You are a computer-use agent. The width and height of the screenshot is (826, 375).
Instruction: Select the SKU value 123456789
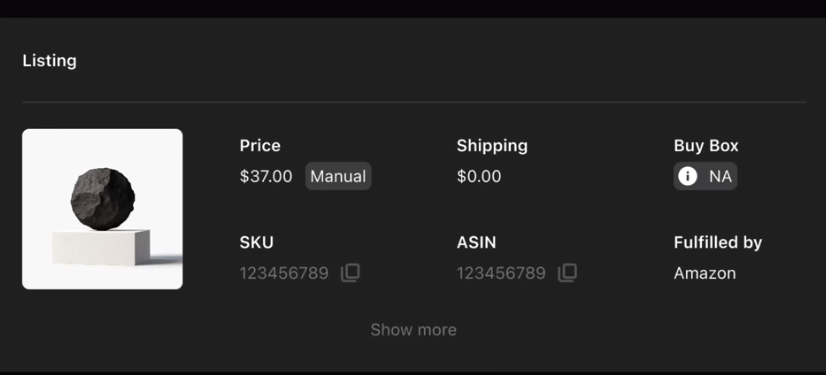coord(284,273)
